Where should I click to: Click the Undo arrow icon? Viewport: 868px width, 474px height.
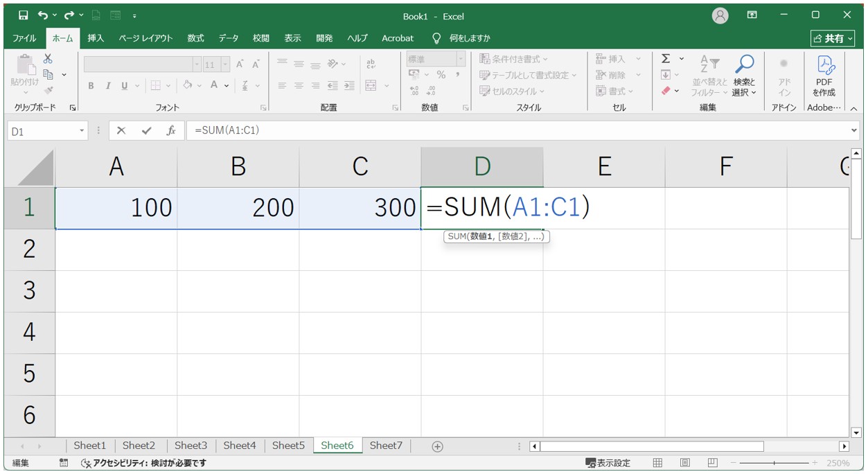coord(43,15)
